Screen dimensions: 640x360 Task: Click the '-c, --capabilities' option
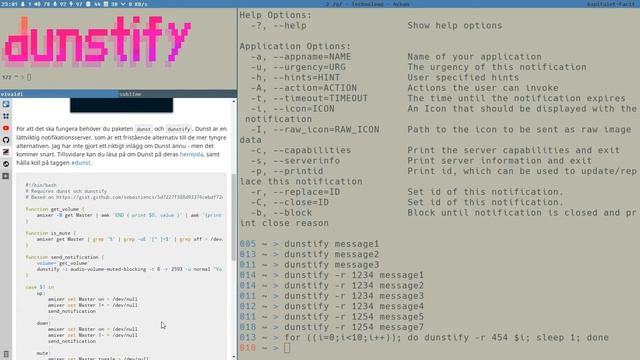(x=301, y=150)
